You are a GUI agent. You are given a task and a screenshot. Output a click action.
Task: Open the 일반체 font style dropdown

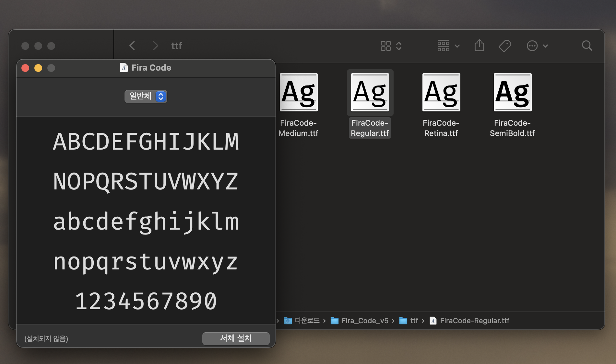point(146,96)
